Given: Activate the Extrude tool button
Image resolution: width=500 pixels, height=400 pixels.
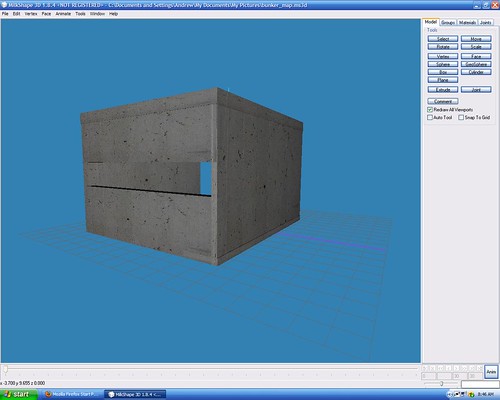Looking at the screenshot, I should (443, 90).
